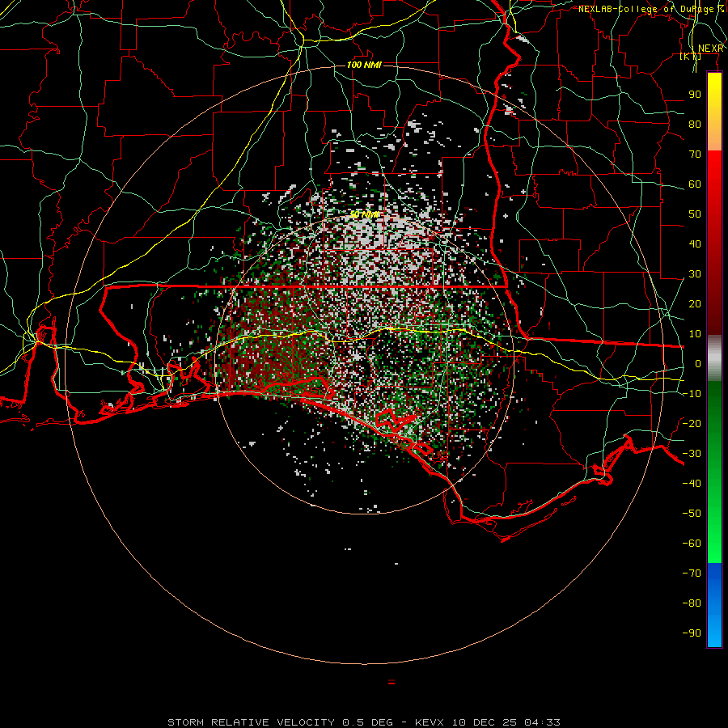Click the "KT" units label above scale
The height and width of the screenshot is (728, 728).
(x=691, y=56)
